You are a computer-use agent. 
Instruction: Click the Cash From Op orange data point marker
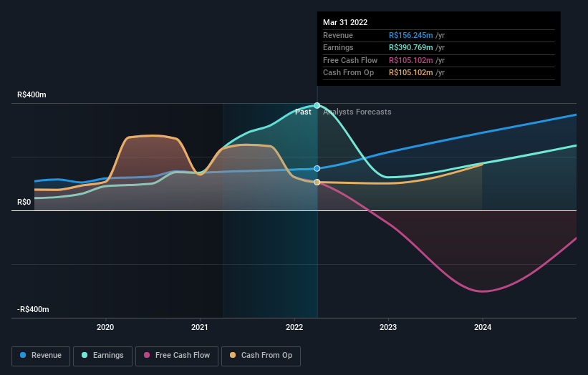coord(317,182)
